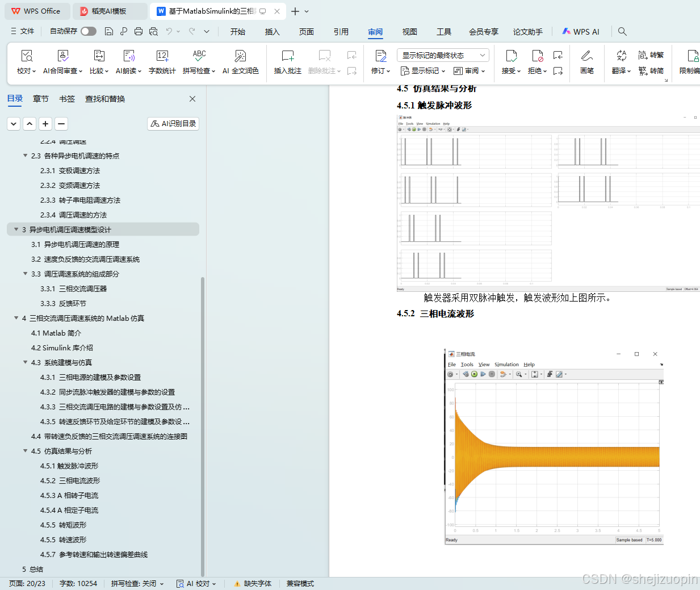This screenshot has height=590, width=700.
Task: Open the 显示标记的最终状态 dropdown
Action: (x=443, y=55)
